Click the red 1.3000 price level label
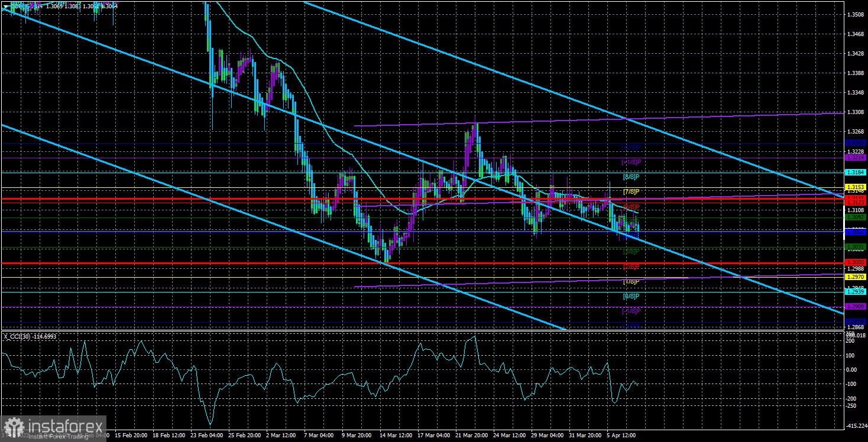The height and width of the screenshot is (442, 868). coord(856,262)
